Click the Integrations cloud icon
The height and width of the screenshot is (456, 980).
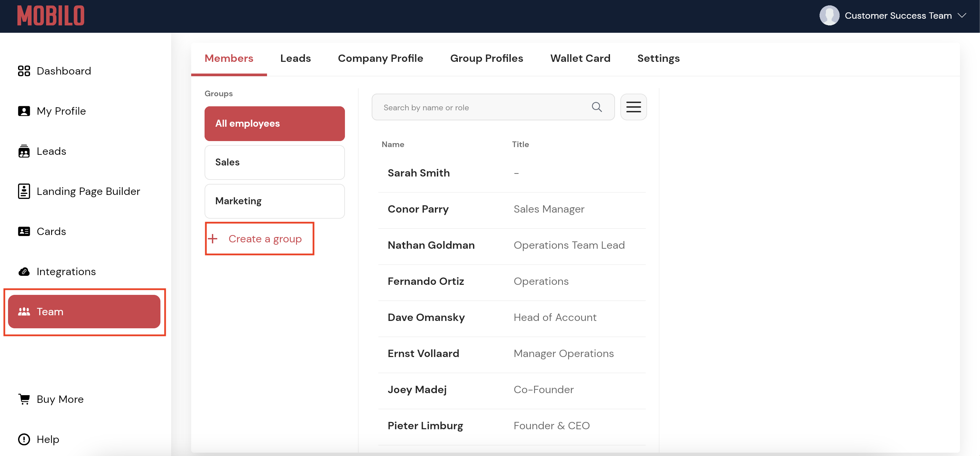click(24, 272)
